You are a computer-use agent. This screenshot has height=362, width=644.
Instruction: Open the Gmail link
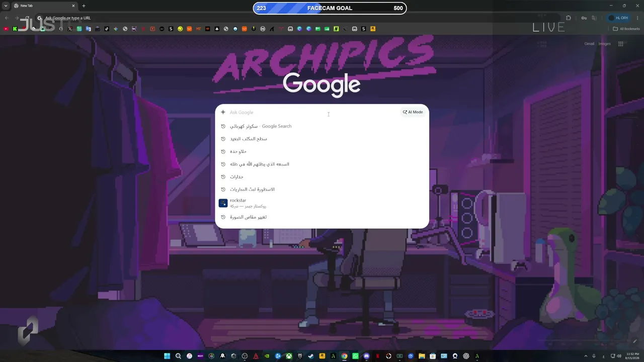pos(589,44)
